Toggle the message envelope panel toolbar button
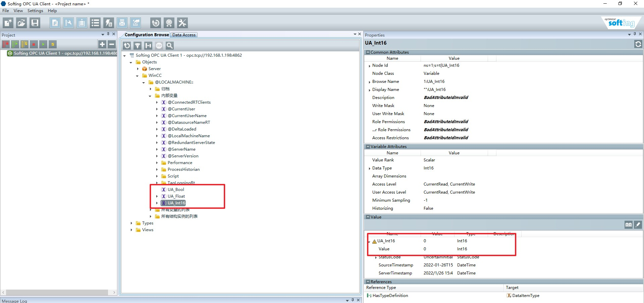644x303 pixels. pyautogui.click(x=122, y=23)
